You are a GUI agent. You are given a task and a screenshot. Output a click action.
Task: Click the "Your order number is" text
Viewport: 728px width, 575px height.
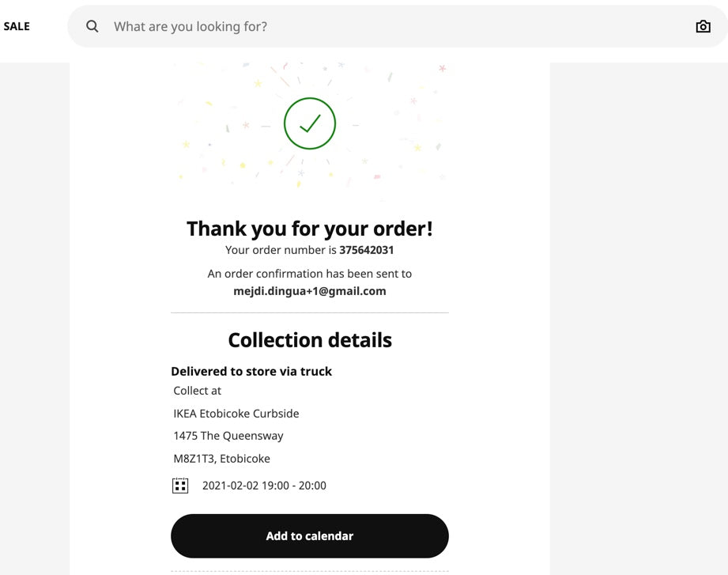pos(281,250)
